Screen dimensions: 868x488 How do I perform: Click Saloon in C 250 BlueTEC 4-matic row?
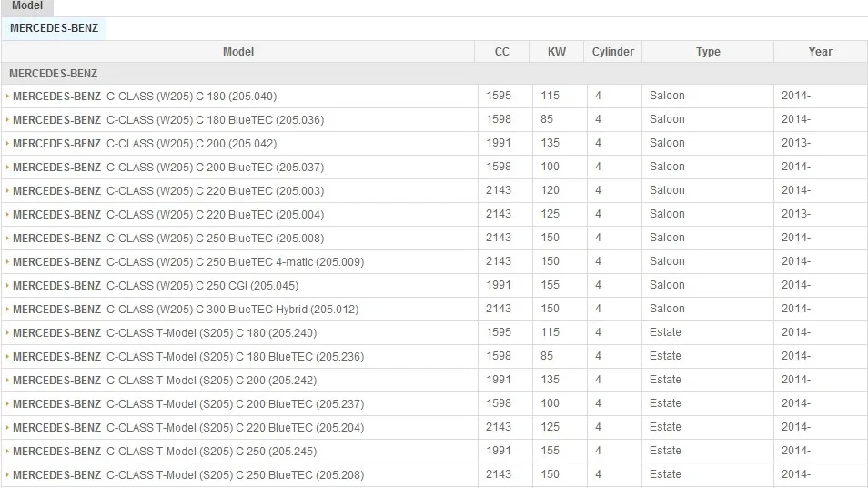(667, 261)
